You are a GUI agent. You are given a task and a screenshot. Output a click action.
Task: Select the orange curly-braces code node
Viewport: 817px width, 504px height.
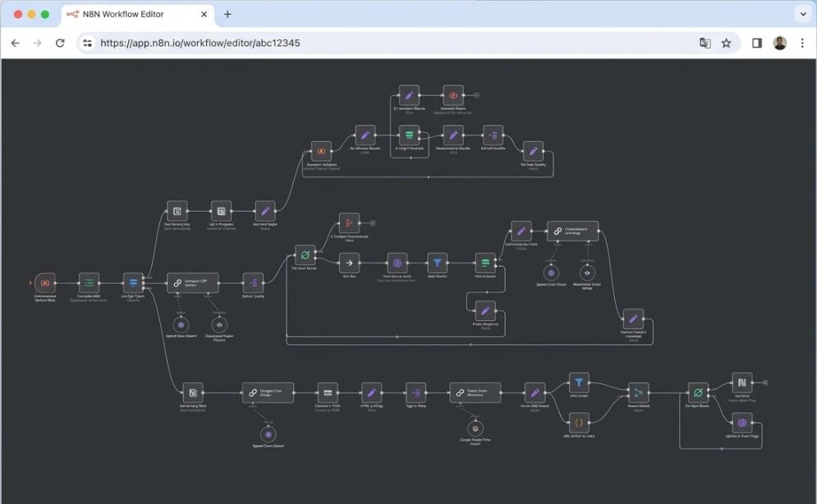[x=578, y=423]
